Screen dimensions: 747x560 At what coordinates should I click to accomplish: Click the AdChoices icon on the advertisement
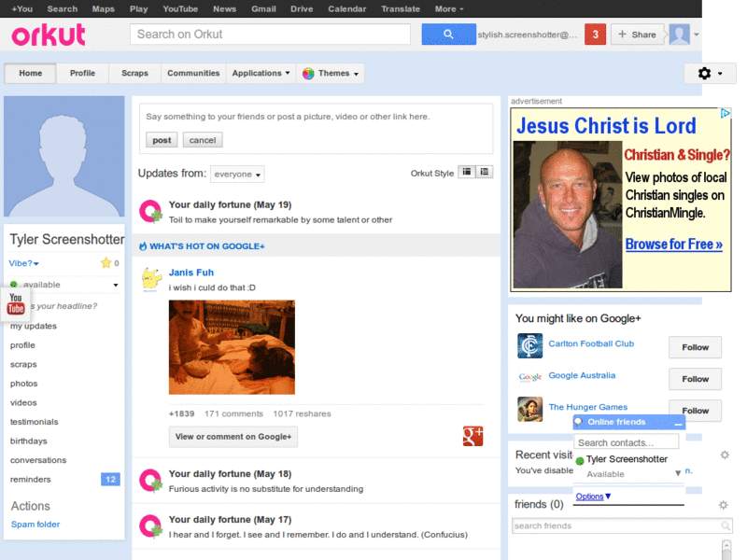pyautogui.click(x=726, y=113)
